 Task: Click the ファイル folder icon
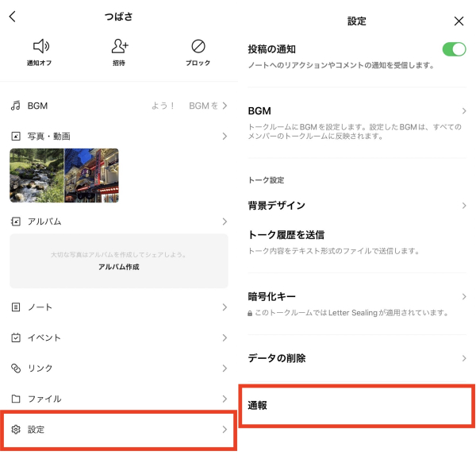click(16, 399)
